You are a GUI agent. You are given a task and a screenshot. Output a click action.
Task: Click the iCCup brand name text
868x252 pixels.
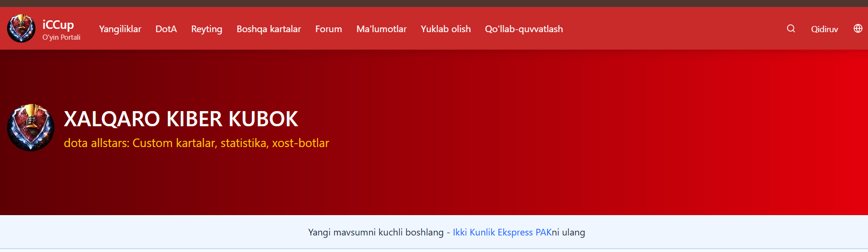(58, 25)
